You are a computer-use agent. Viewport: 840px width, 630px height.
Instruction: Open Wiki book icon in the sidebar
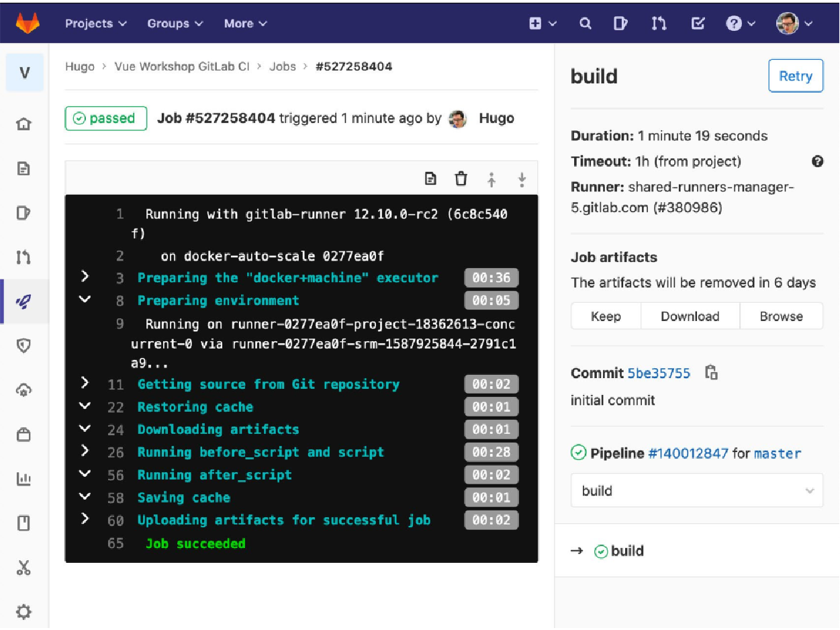pos(24,523)
